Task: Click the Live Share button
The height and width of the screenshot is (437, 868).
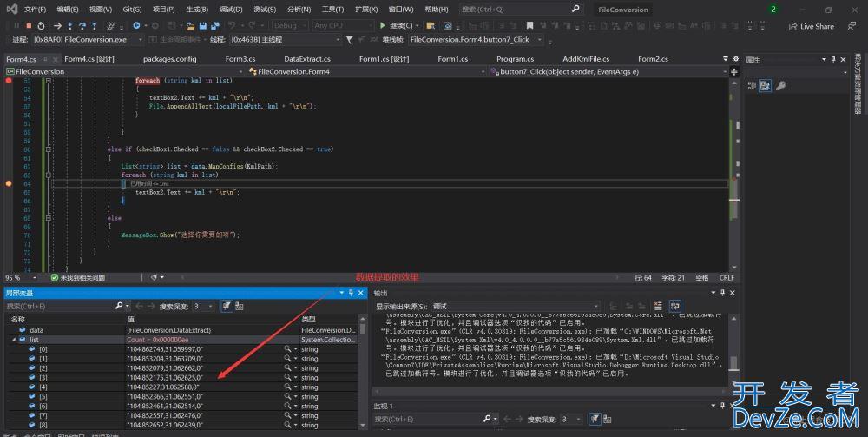Action: point(811,26)
